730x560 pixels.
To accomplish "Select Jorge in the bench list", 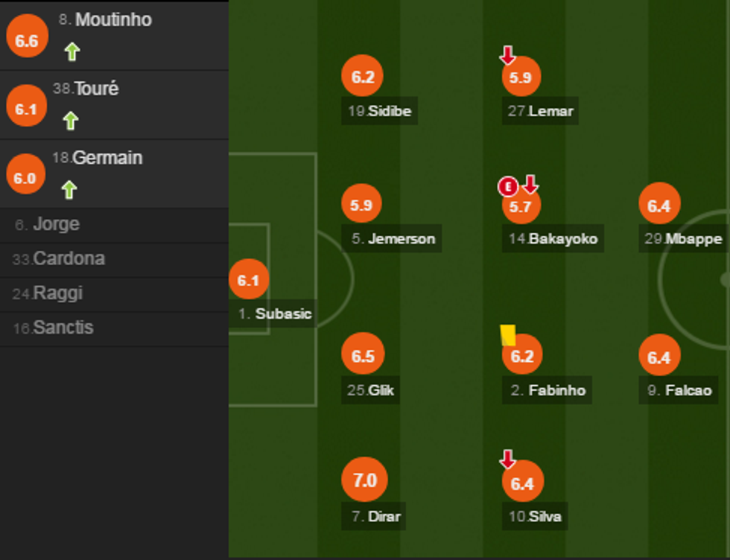I will click(x=56, y=224).
